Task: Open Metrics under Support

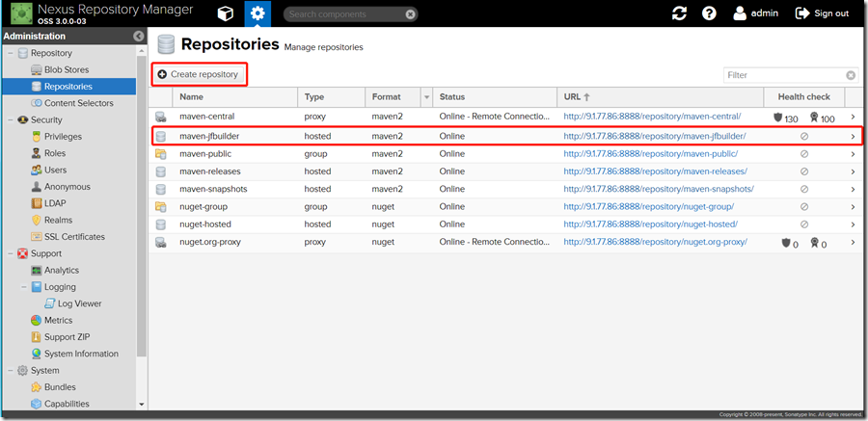Action: (58, 320)
